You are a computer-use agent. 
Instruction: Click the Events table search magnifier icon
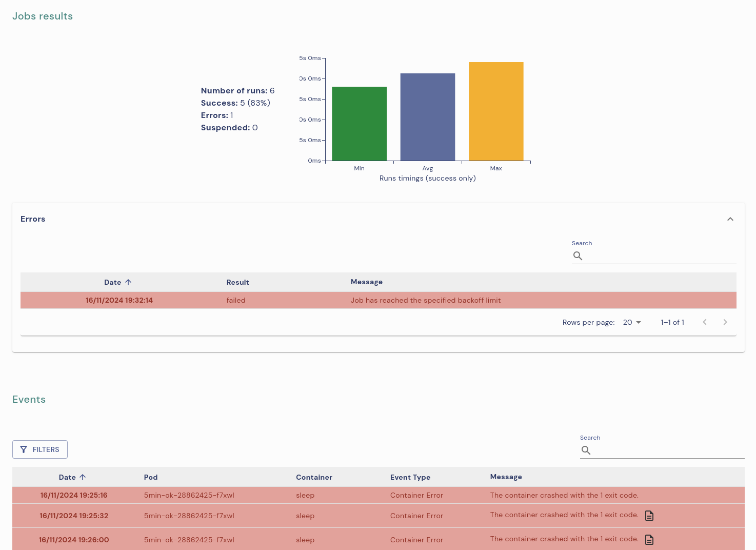point(586,450)
